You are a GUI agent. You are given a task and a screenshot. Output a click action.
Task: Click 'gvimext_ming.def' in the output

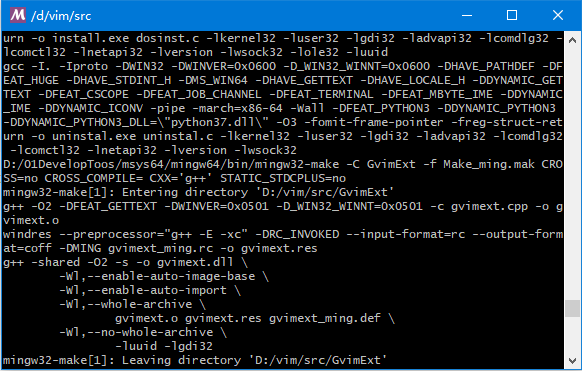coord(325,318)
